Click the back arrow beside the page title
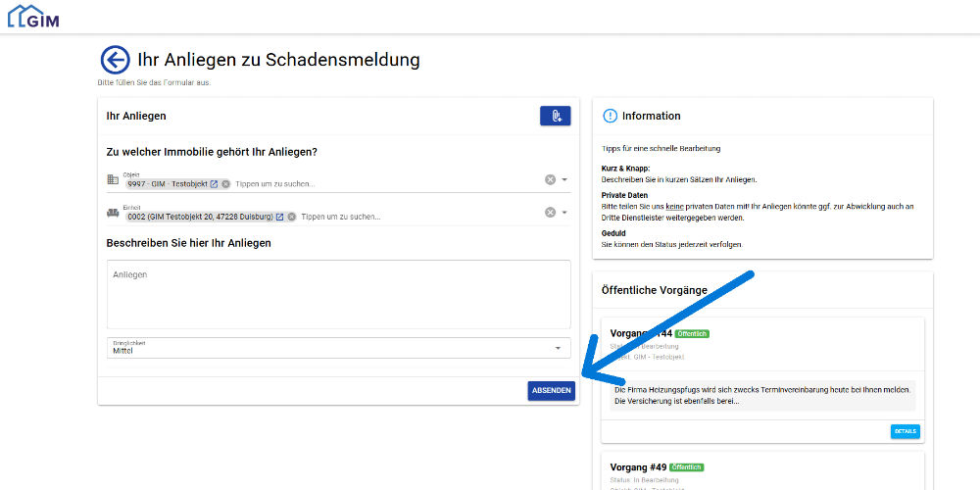 pyautogui.click(x=115, y=60)
